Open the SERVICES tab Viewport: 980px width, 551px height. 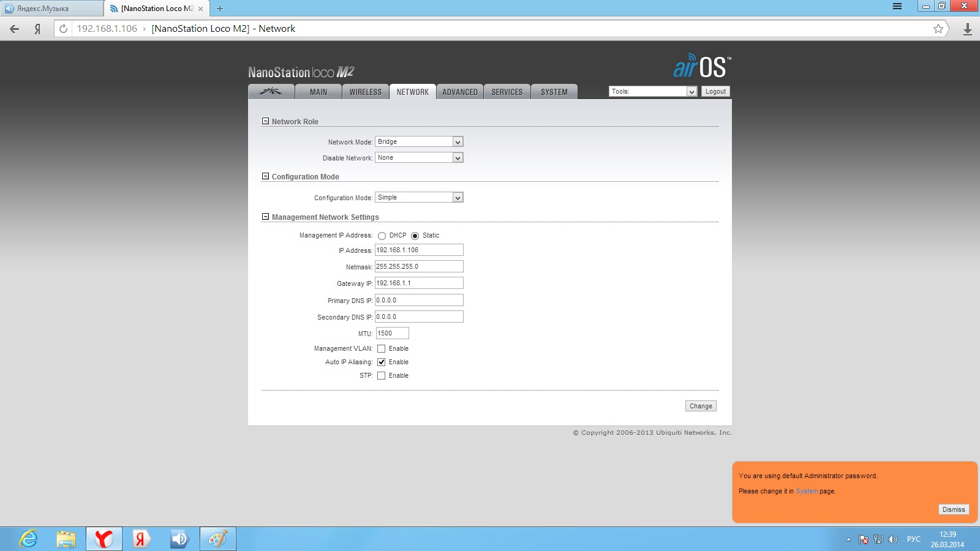507,92
